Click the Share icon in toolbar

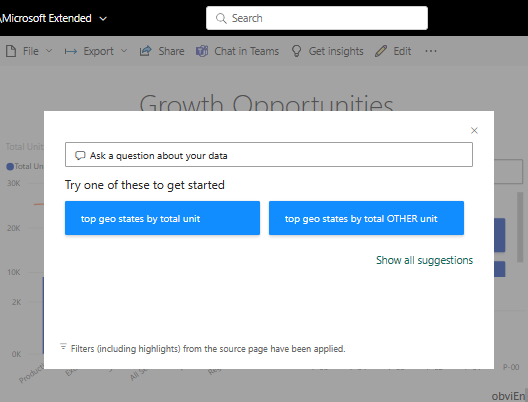[145, 51]
